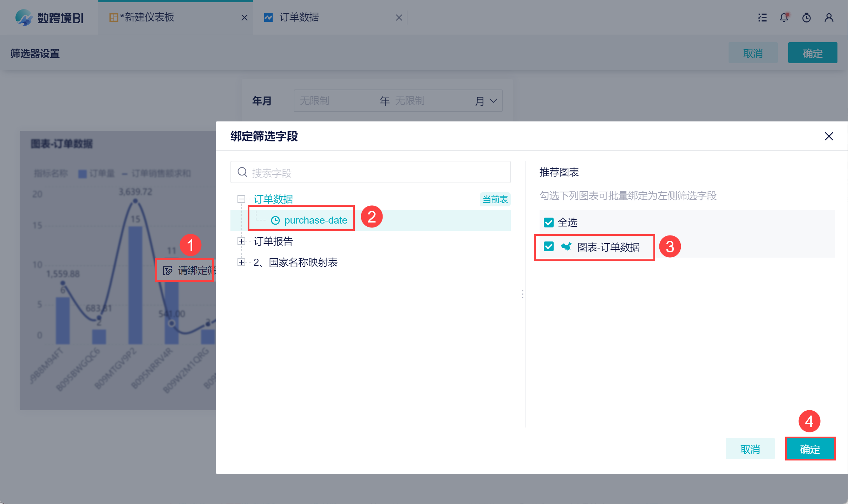Click the dialog's 确定 button
The image size is (848, 504).
(x=810, y=449)
